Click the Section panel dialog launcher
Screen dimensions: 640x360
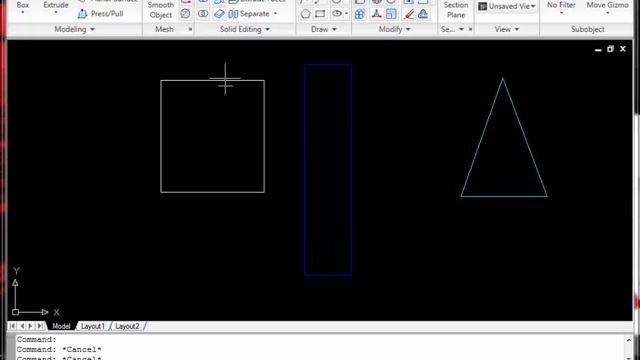(470, 29)
